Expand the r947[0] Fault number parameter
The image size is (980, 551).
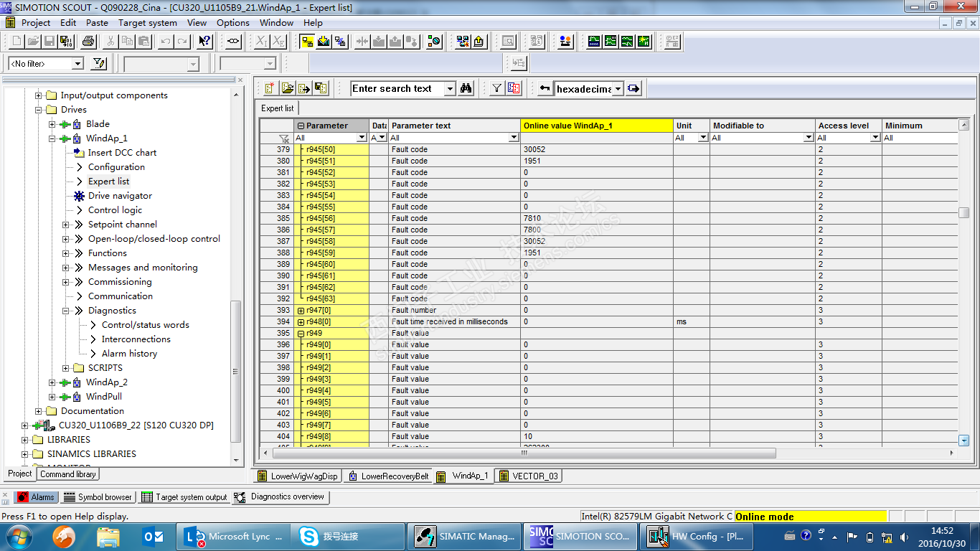pos(301,310)
